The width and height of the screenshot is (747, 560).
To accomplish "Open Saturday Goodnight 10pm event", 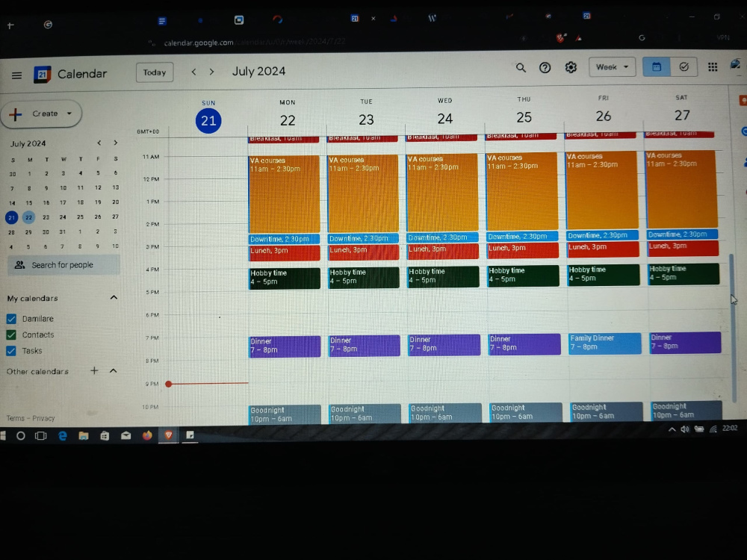I will [x=686, y=411].
